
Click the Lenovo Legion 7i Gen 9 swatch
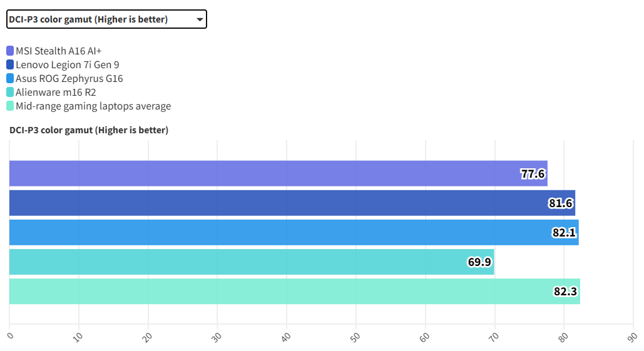point(10,64)
